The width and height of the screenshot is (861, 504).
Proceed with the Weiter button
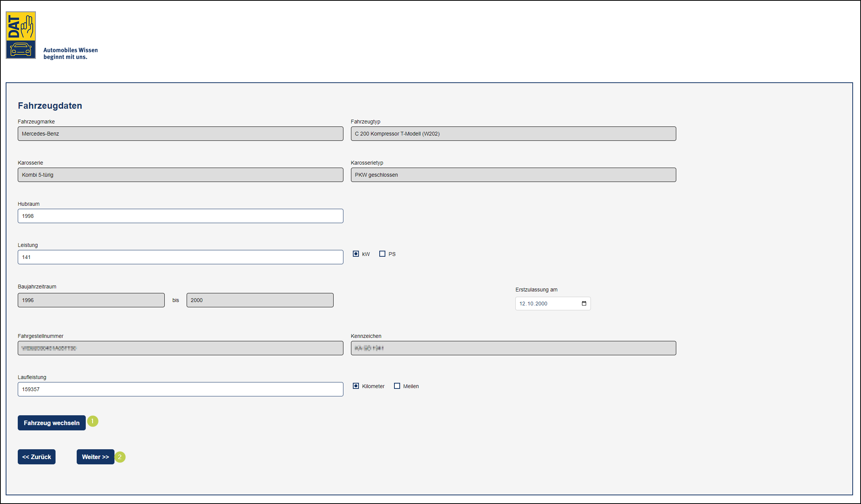pyautogui.click(x=95, y=457)
